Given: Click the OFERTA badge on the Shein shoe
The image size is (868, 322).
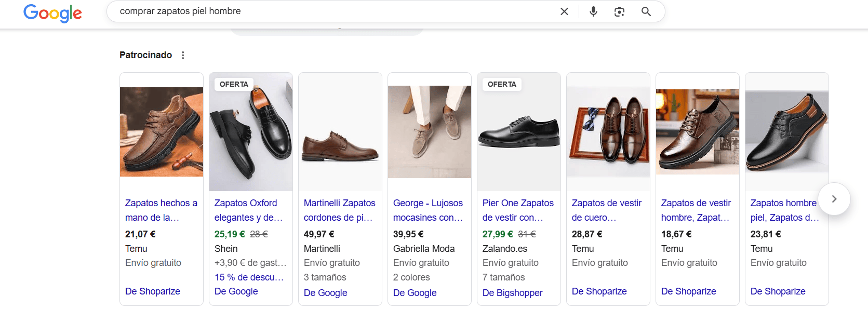Looking at the screenshot, I should click(x=234, y=84).
